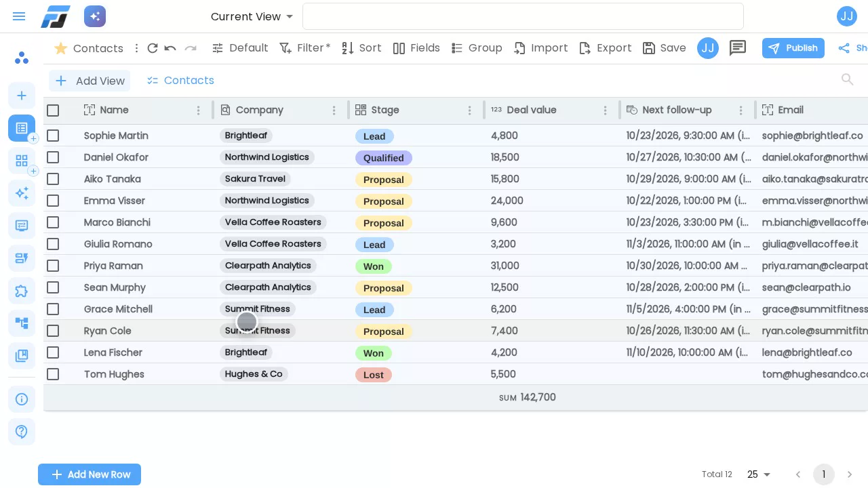Viewport: 868px width, 488px height.
Task: Open the Stage column options menu
Action: 470,110
